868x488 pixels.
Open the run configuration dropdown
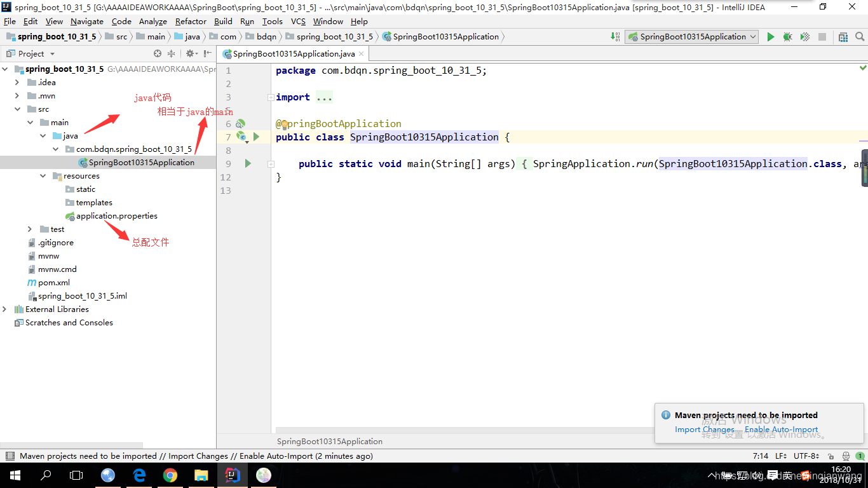point(691,37)
